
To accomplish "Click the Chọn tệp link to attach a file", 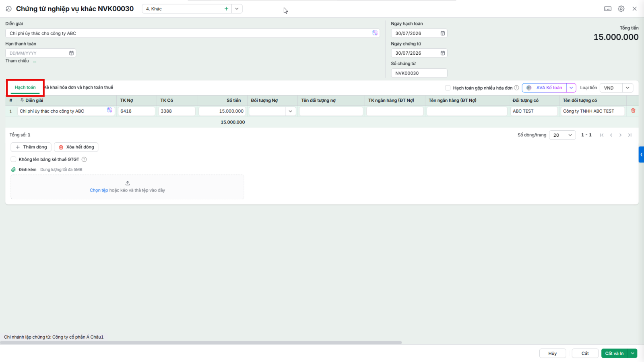I will click(x=99, y=190).
